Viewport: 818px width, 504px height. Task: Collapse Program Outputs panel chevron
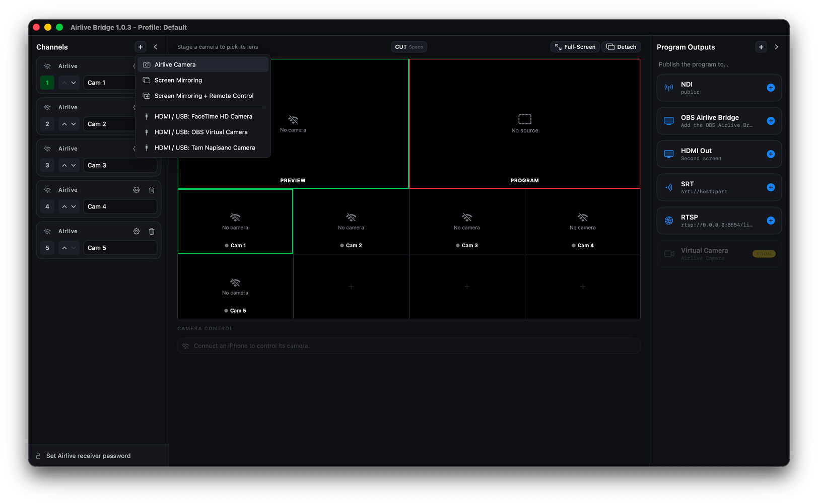[777, 47]
